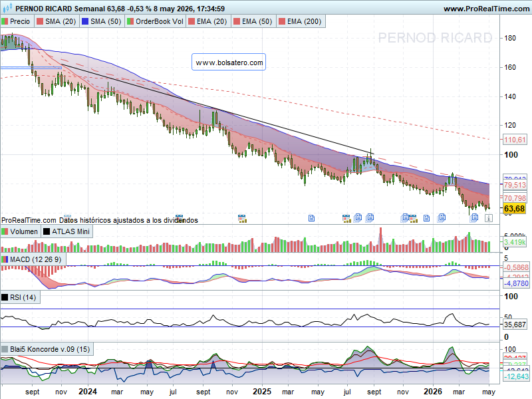532x399 pixels.
Task: Select the blue horizontal level near 160
Action: tap(31, 68)
